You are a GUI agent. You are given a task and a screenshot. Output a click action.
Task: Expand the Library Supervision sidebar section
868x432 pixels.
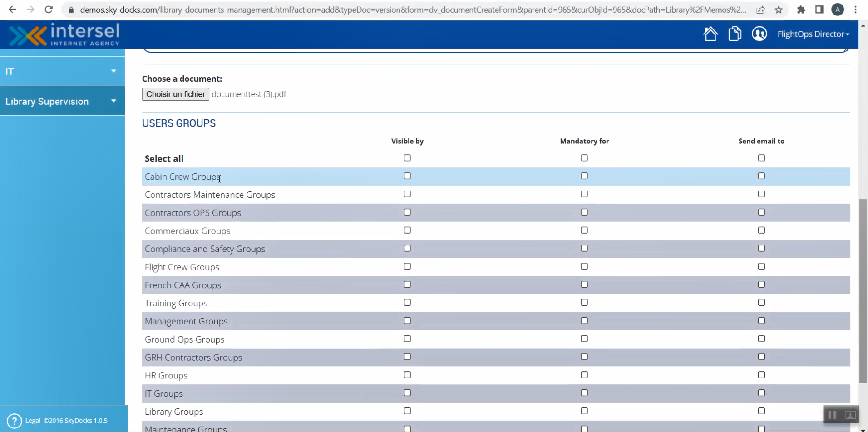[63, 101]
